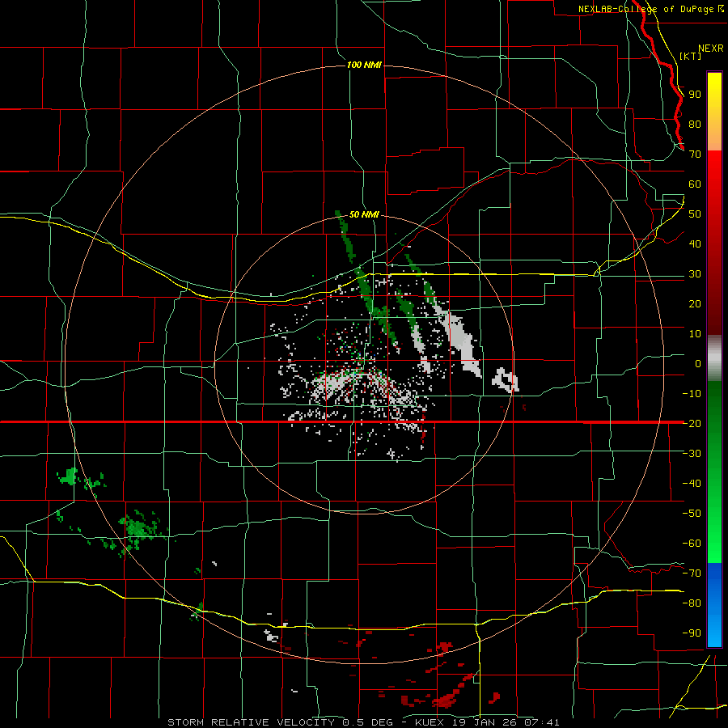Image resolution: width=728 pixels, height=728 pixels.
Task: Click the -30 value on the velocity scale
Action: [692, 454]
